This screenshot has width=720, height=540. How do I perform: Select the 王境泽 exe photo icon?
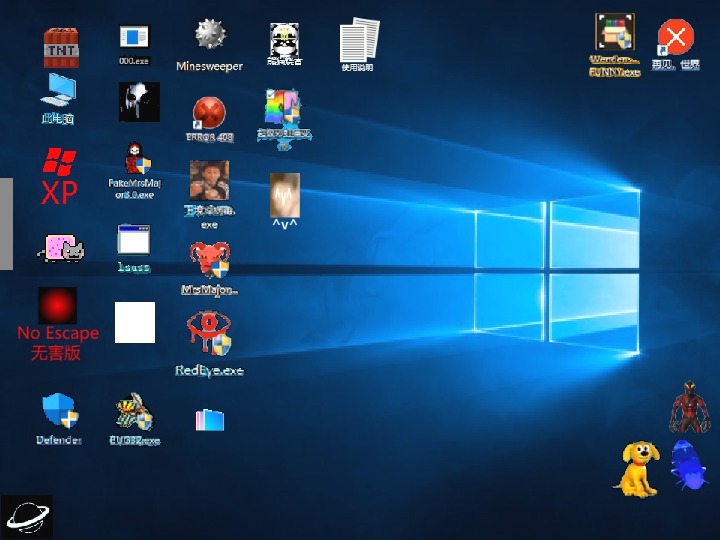pyautogui.click(x=209, y=194)
